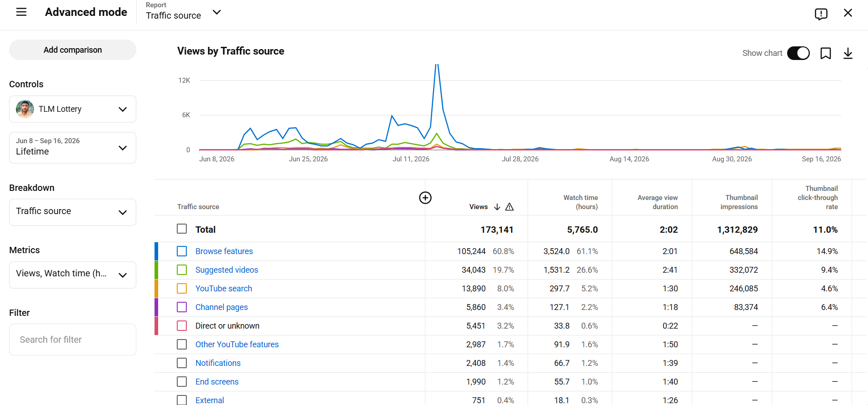Tick the Notifications row checkbox
Viewport: 868px width, 405px height.
click(182, 363)
